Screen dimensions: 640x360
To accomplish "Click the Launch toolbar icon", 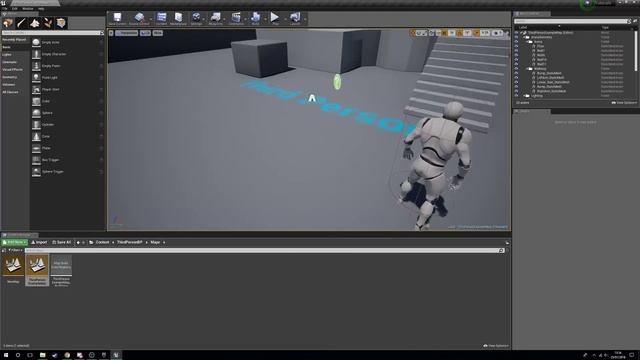I will (295, 18).
